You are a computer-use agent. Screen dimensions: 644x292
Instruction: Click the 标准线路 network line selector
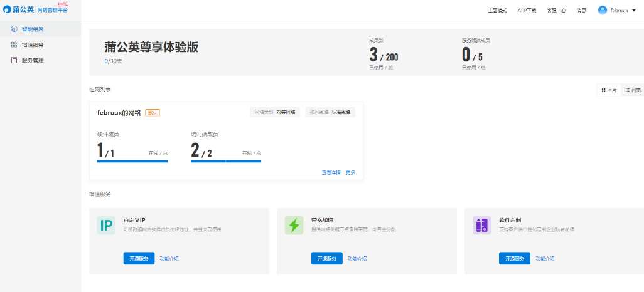[x=330, y=112]
